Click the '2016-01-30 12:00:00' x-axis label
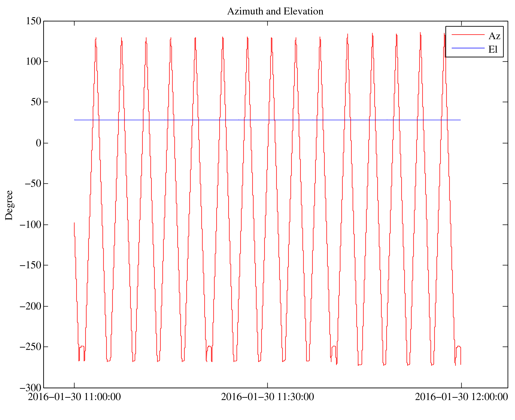This screenshot has height=420, width=515. [461, 397]
